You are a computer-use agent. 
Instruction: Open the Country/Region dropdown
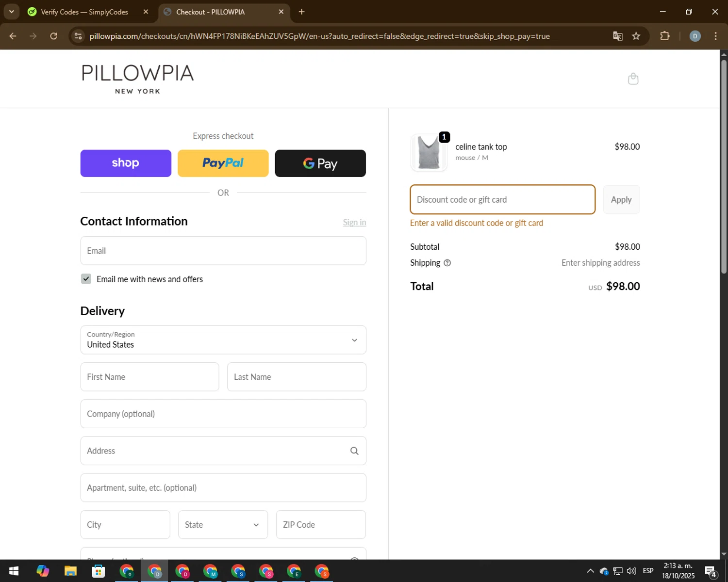pos(223,340)
